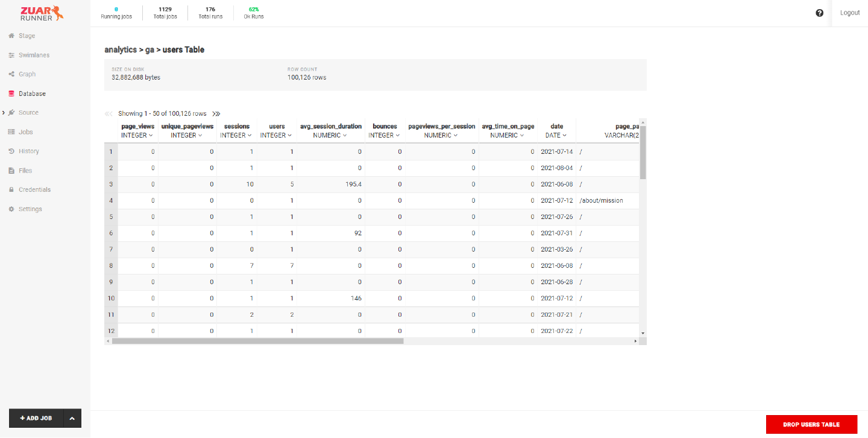Click row number 12 header

tap(111, 331)
